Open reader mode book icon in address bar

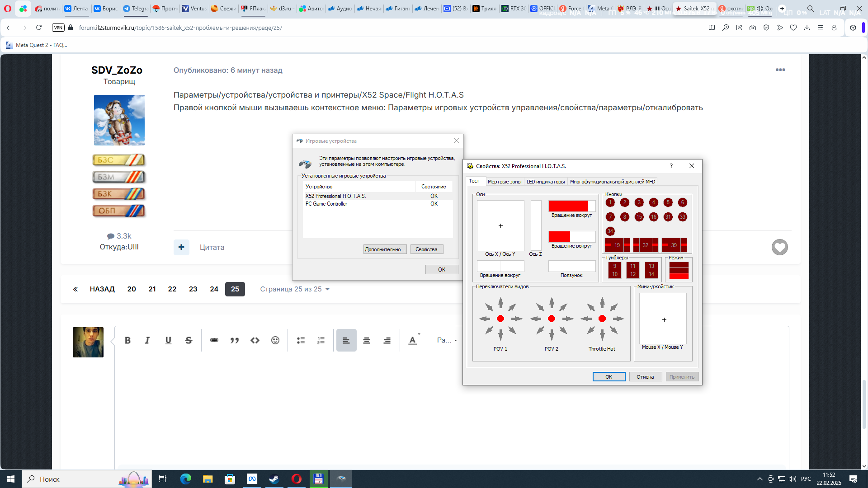[x=712, y=28]
